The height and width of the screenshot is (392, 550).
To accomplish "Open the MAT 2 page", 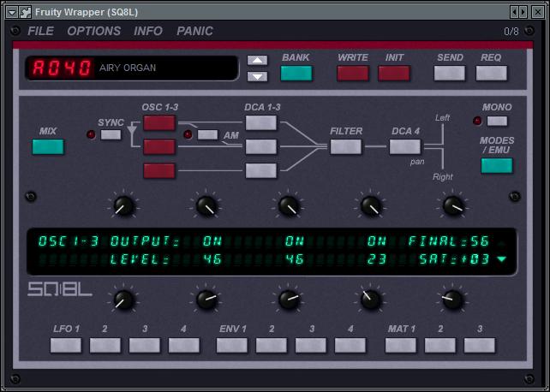I will (440, 346).
